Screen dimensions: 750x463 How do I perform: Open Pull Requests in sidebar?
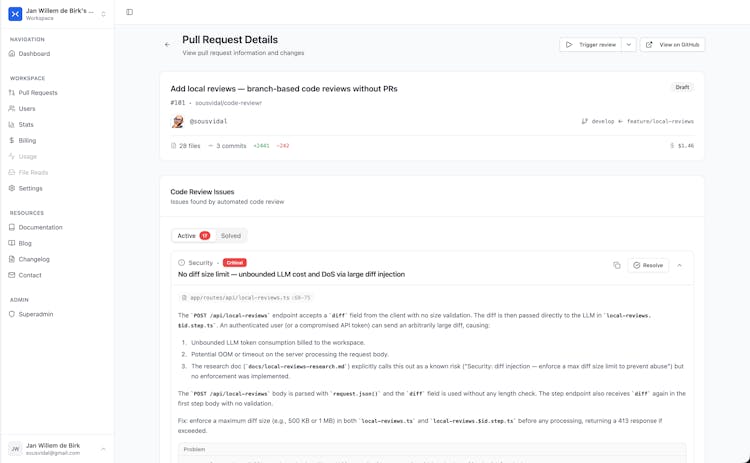(x=38, y=93)
